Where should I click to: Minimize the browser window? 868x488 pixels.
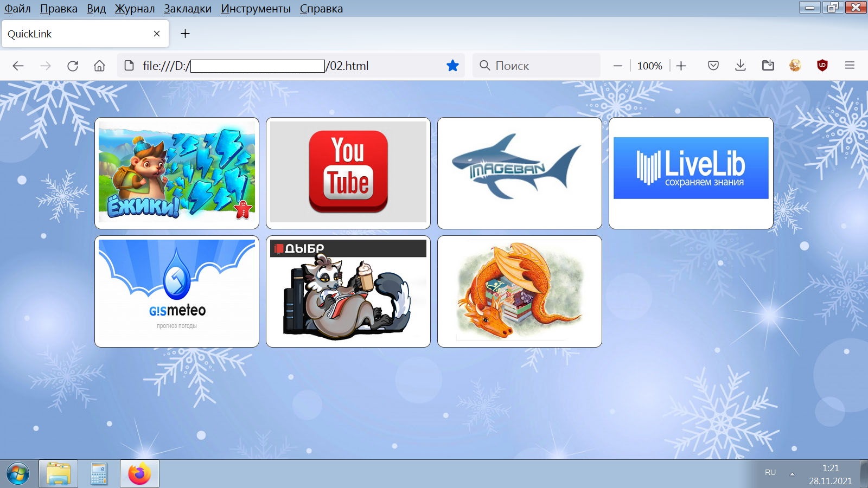pos(809,8)
